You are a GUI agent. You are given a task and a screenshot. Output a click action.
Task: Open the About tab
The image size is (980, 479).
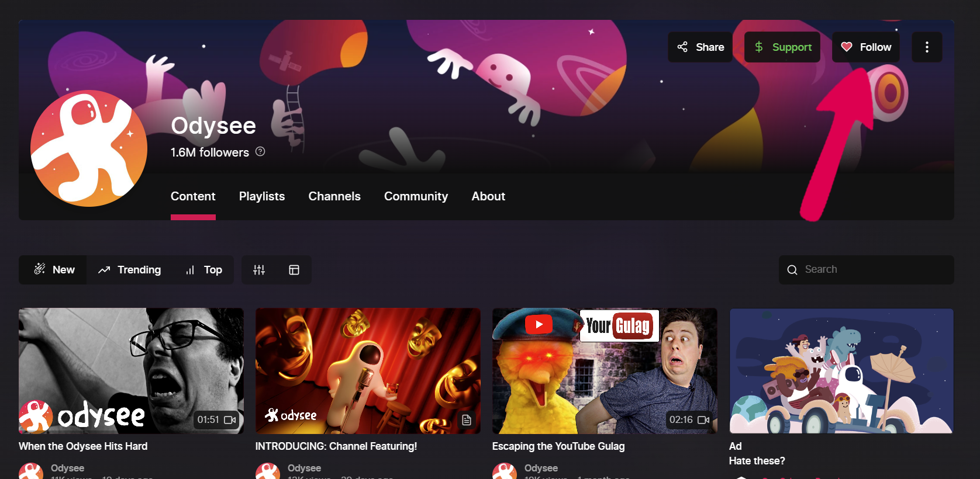(x=488, y=196)
